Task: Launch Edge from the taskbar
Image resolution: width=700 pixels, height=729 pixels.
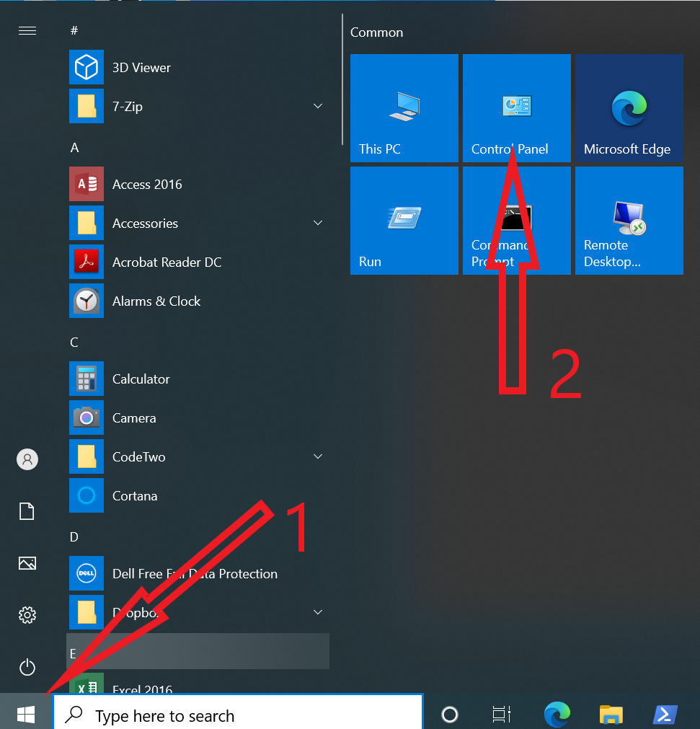Action: tap(557, 714)
